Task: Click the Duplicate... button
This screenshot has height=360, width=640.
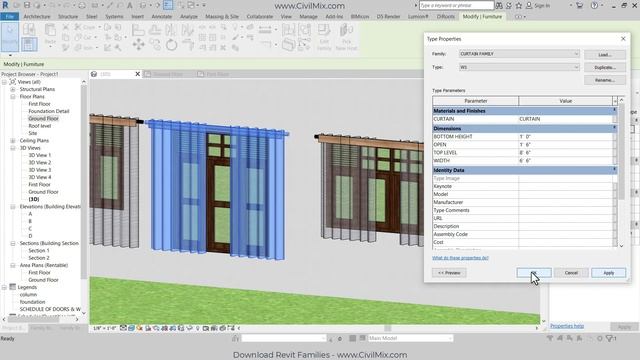Action: [x=604, y=67]
